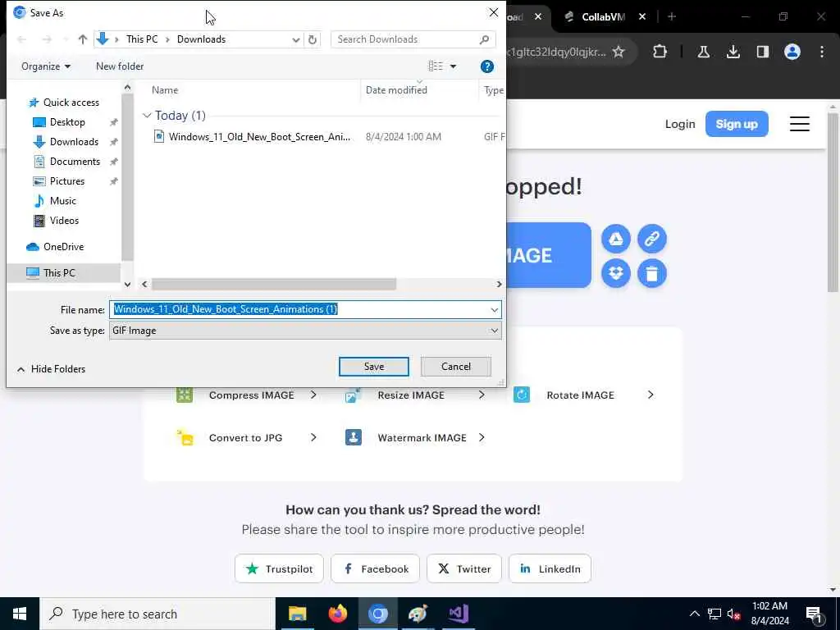Image resolution: width=840 pixels, height=630 pixels.
Task: Click the share download link icon
Action: (x=652, y=239)
